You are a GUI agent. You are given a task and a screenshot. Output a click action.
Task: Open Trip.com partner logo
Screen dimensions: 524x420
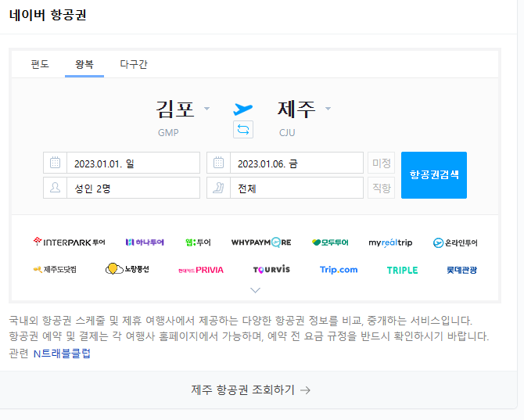(x=339, y=270)
